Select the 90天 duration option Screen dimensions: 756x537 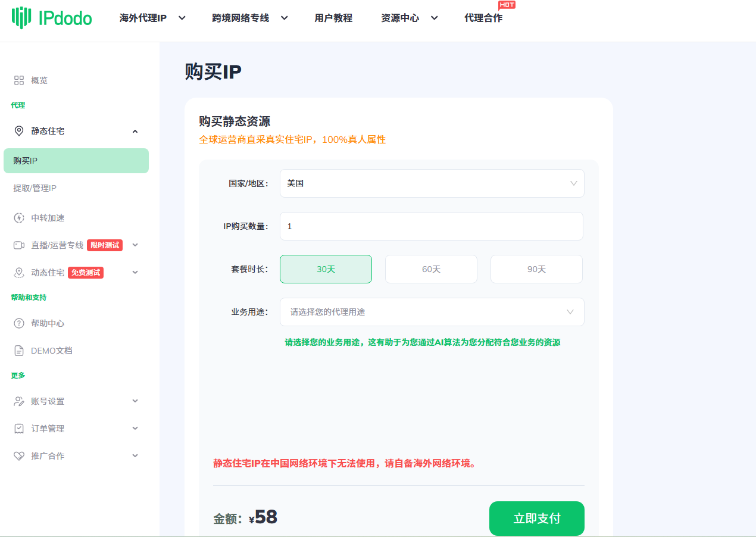click(x=536, y=268)
